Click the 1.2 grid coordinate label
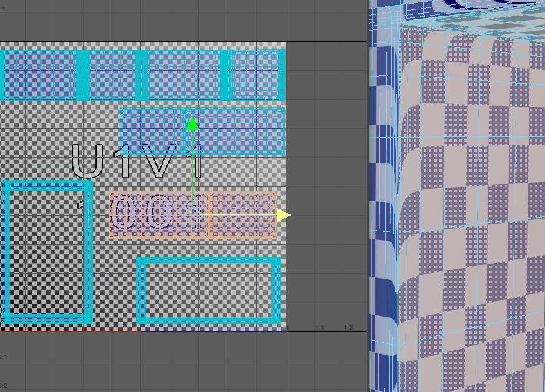 [349, 327]
